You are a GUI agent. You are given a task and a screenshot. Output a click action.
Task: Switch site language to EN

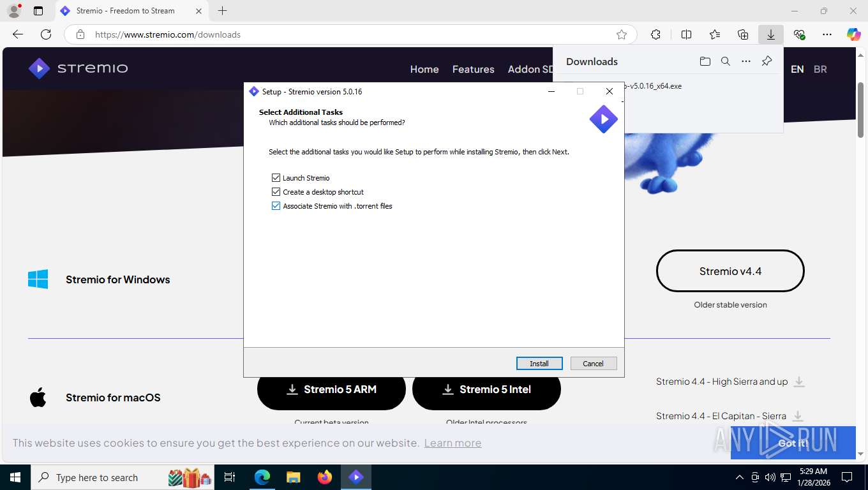[x=797, y=69]
